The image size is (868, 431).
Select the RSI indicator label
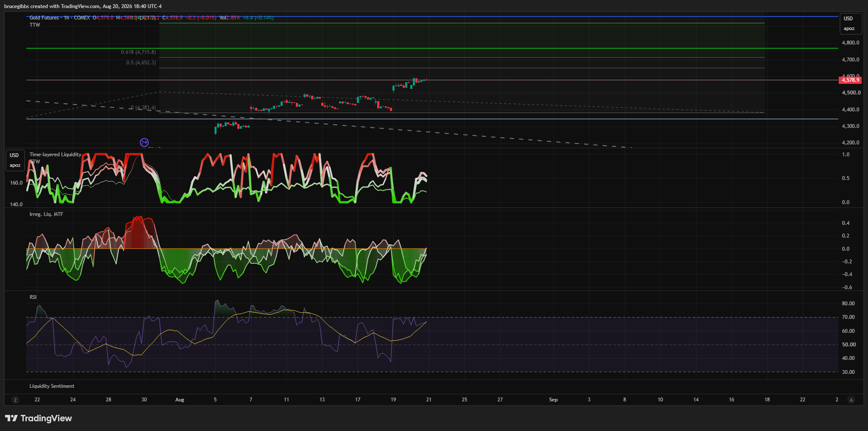tap(33, 297)
